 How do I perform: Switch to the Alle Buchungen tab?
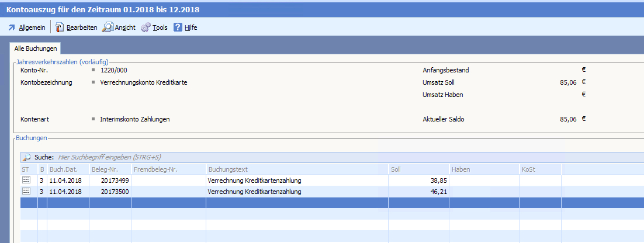coord(36,48)
